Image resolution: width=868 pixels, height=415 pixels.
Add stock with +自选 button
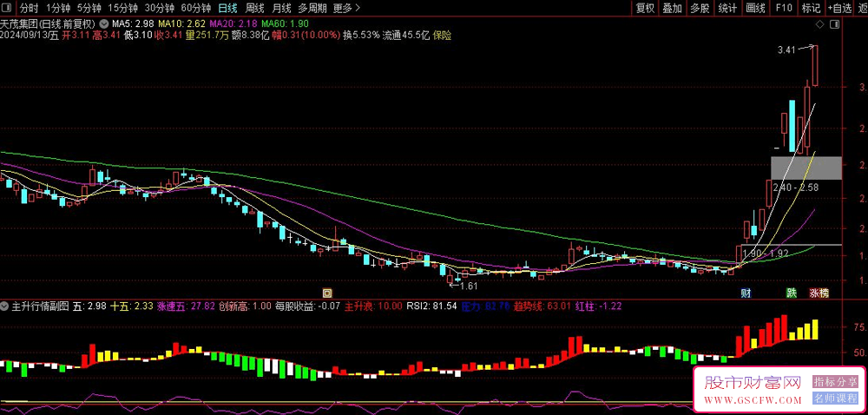pyautogui.click(x=838, y=9)
